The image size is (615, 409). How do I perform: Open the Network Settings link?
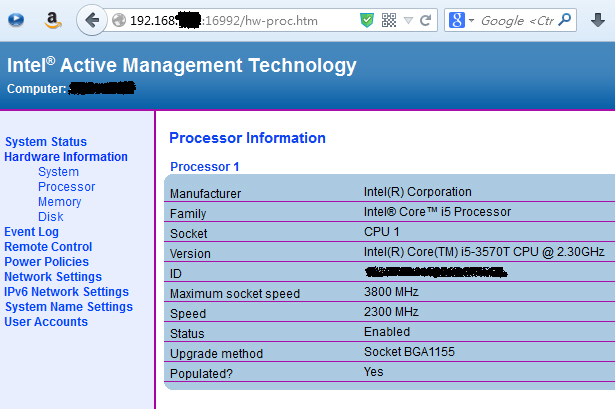[x=53, y=277]
